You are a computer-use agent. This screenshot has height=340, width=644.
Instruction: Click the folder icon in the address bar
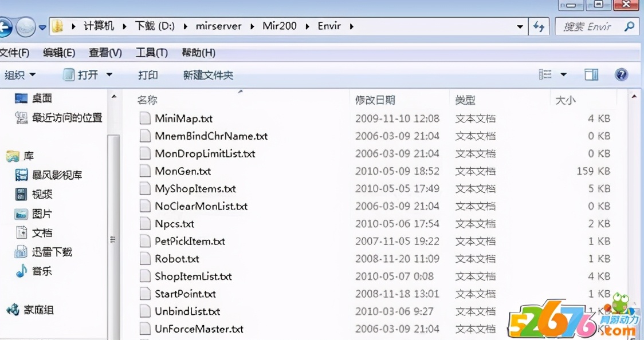click(x=58, y=26)
